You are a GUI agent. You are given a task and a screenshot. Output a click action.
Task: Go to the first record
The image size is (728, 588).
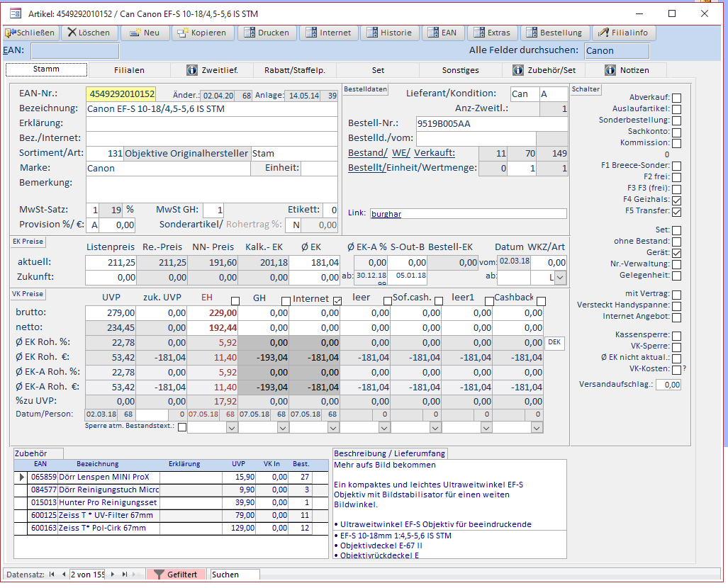tap(52, 575)
